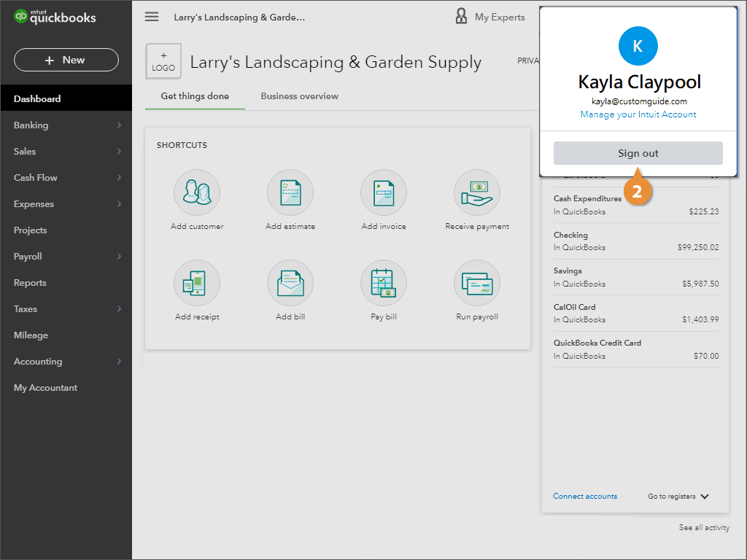Open Manage your Intuit Account link
Viewport: 747px width, 560px height.
[638, 114]
